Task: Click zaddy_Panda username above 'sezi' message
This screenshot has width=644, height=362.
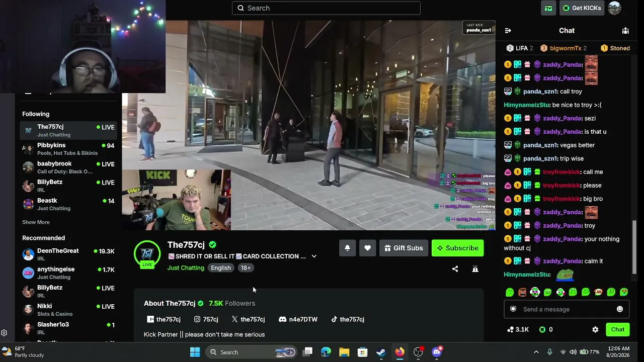Action: pos(562,118)
